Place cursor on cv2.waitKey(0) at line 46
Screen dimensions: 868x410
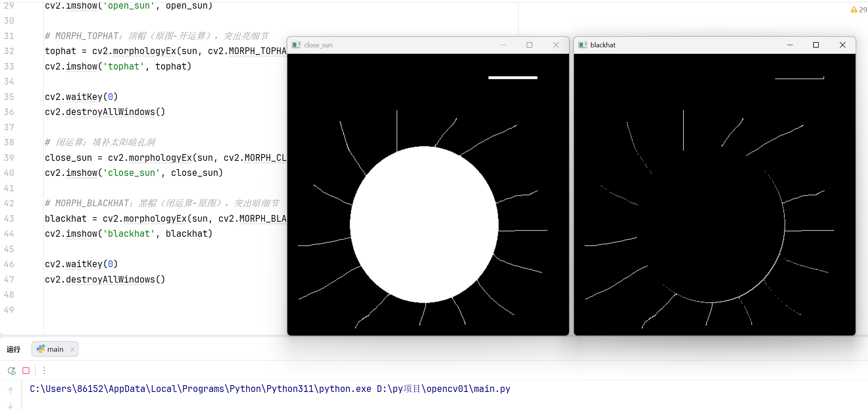click(81, 264)
